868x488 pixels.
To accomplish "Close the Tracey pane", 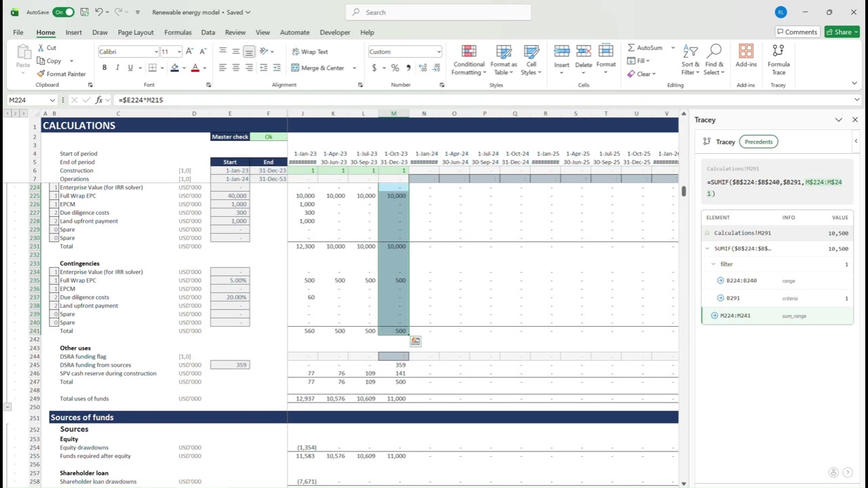I will (854, 120).
